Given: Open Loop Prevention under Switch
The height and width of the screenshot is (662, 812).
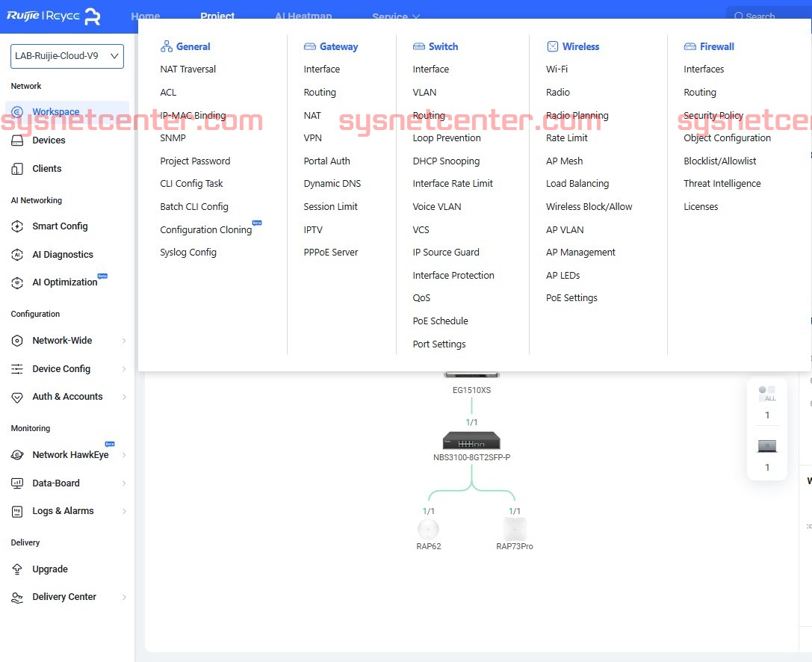Looking at the screenshot, I should (x=447, y=138).
